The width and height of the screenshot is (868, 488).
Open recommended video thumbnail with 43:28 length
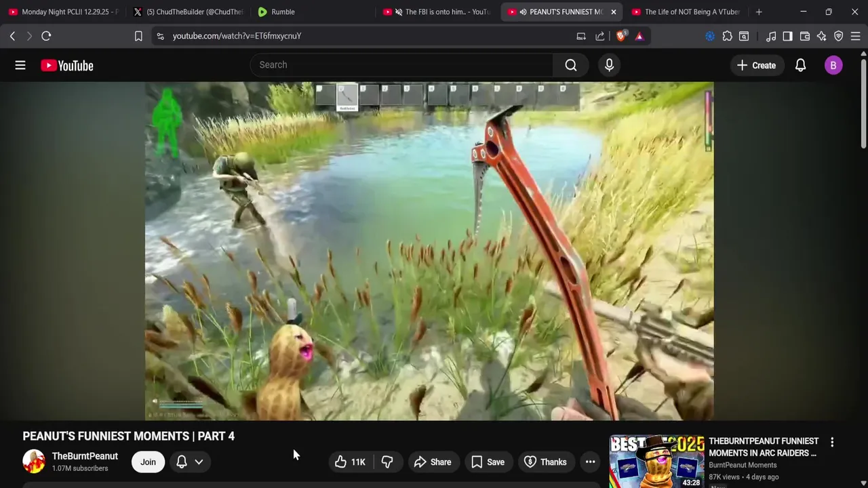[x=656, y=462]
